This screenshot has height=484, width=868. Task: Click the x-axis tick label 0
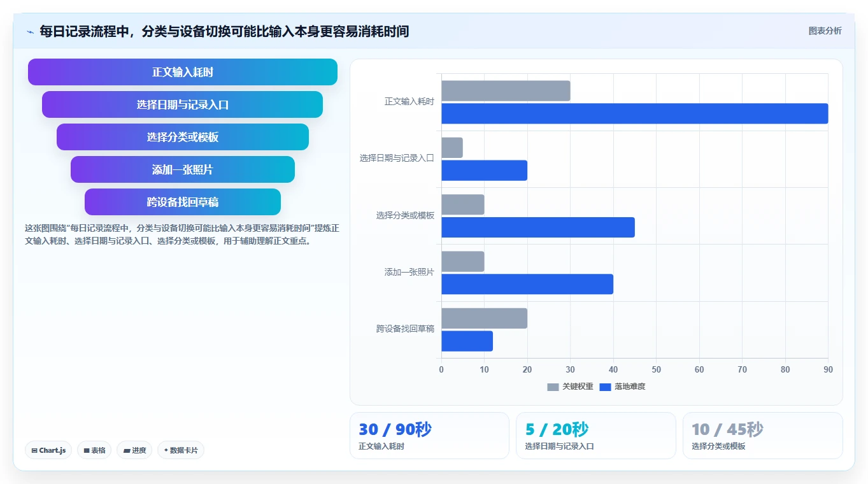pos(441,369)
